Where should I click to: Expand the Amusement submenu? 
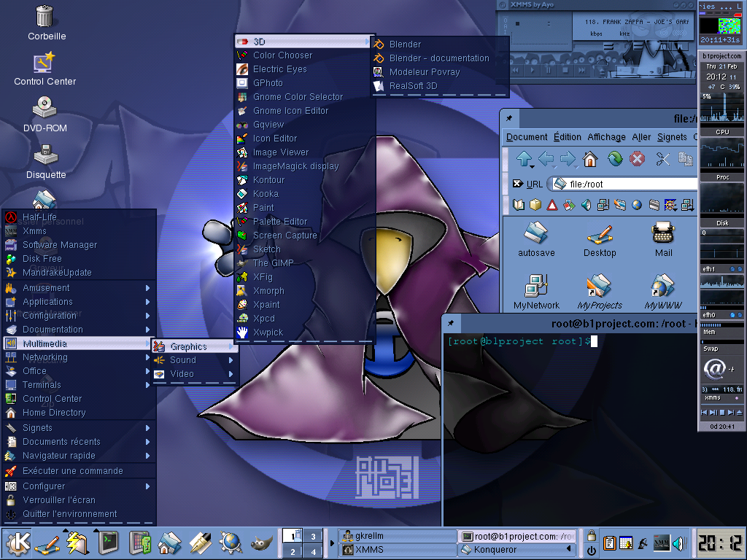click(79, 287)
